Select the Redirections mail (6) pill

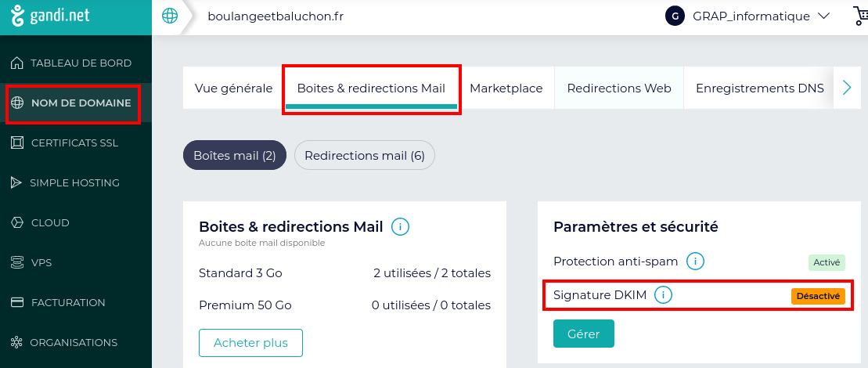pyautogui.click(x=364, y=155)
